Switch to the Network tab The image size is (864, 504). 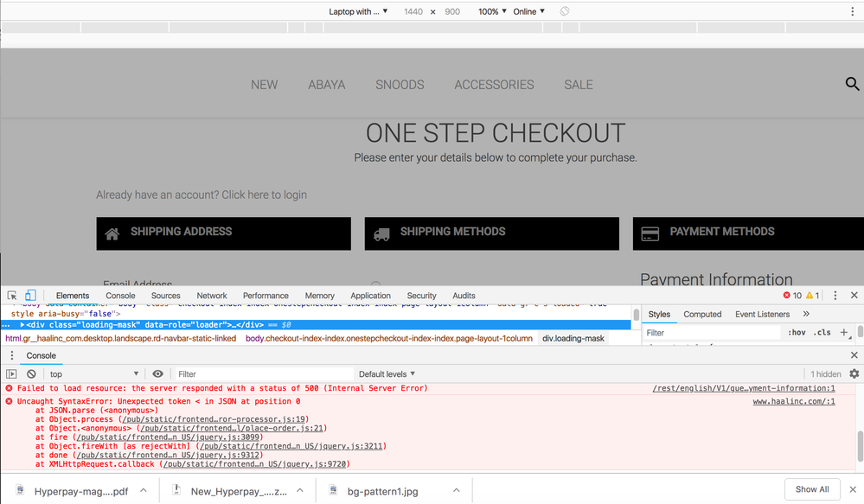tap(212, 296)
